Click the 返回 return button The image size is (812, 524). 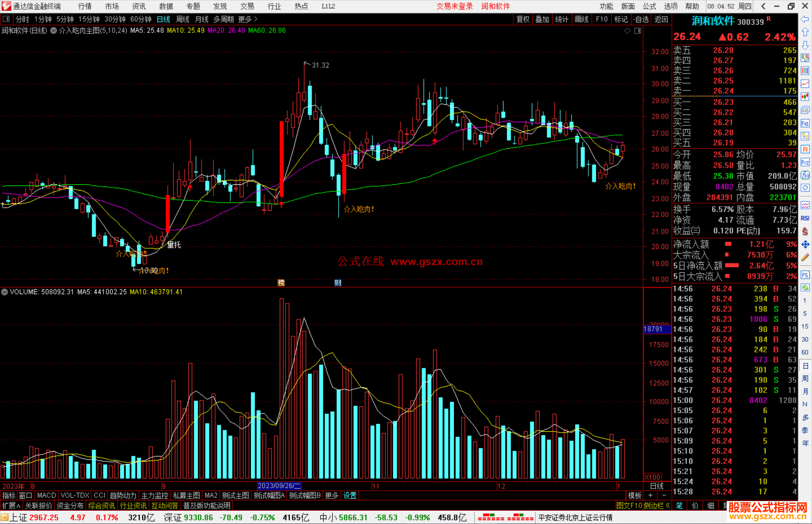[661, 19]
